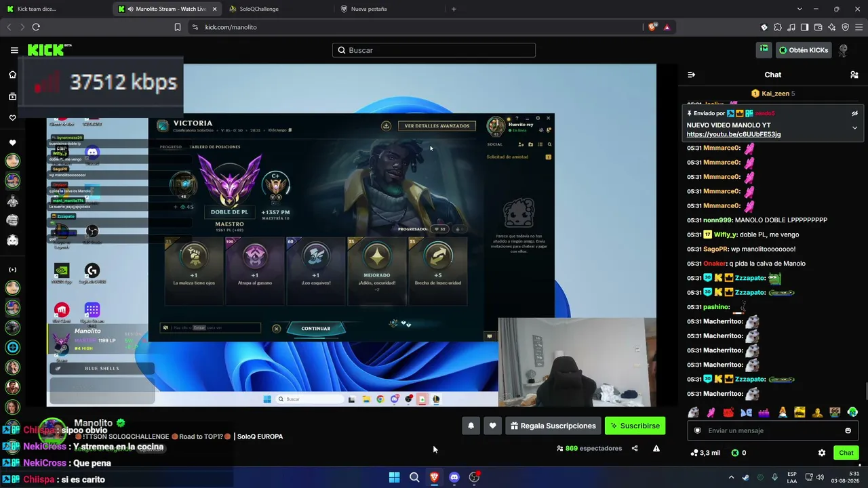Open the Steam icon in system tray
This screenshot has width=868, height=488.
coord(745,477)
